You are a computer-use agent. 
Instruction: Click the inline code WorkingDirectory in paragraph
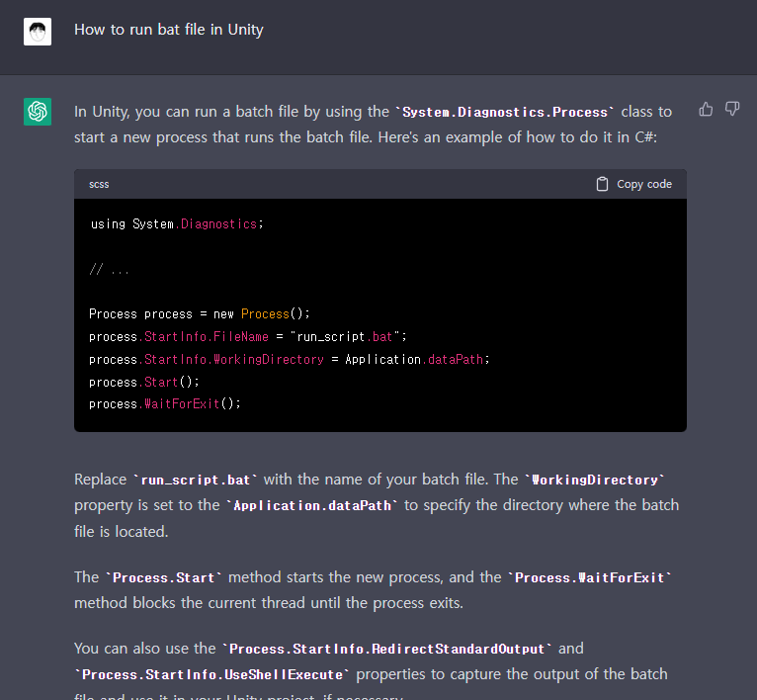(595, 480)
